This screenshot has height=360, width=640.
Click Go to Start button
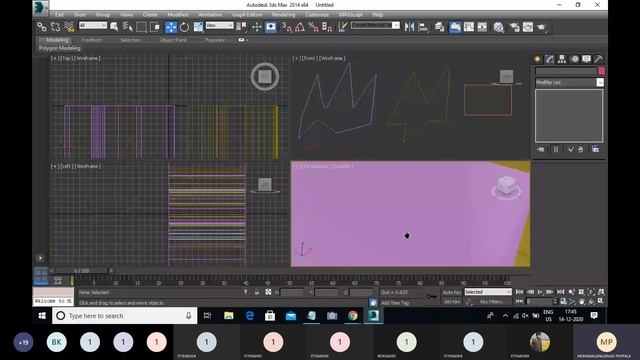(519, 292)
